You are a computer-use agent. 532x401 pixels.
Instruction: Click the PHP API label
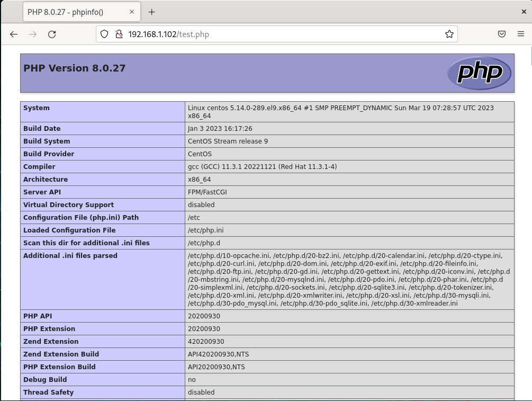pyautogui.click(x=38, y=316)
